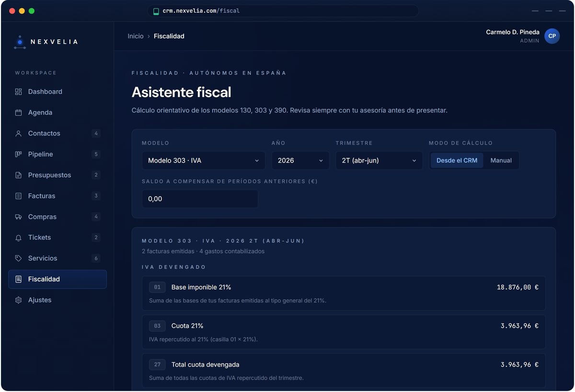Expand the Año 2026 dropdown
Viewport: 575px width, 392px height.
300,160
